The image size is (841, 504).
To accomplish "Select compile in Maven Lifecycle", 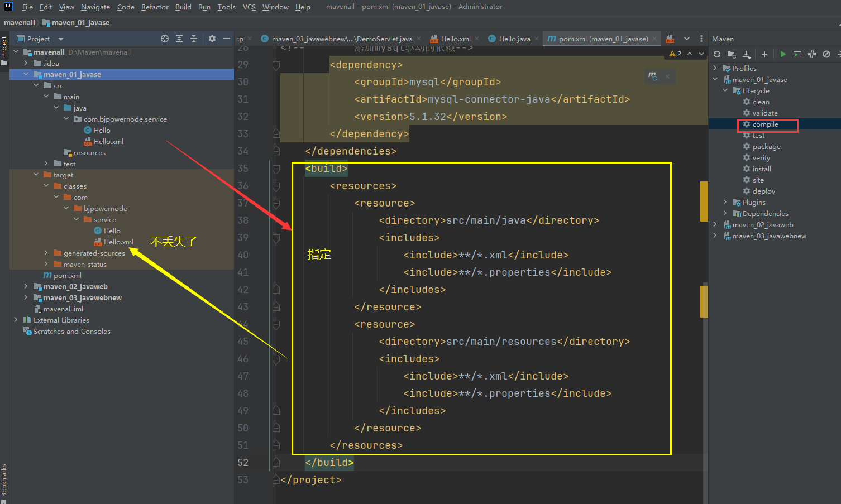I will (765, 124).
